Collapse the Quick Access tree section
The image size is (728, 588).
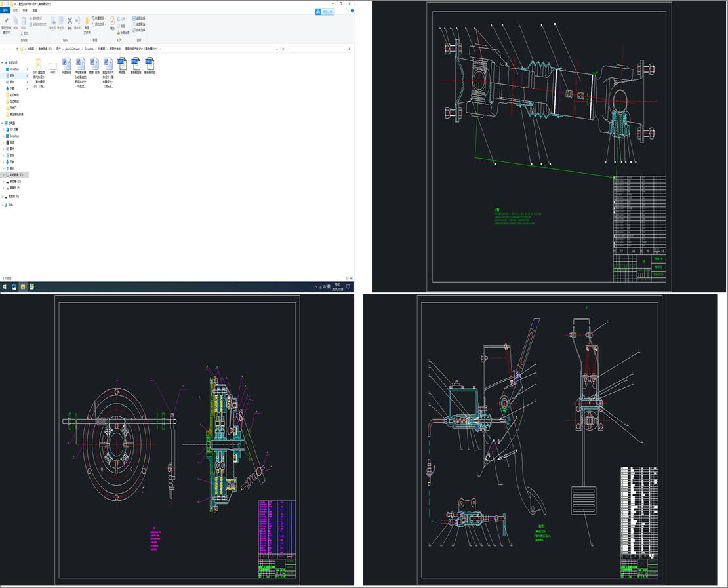pyautogui.click(x=3, y=62)
